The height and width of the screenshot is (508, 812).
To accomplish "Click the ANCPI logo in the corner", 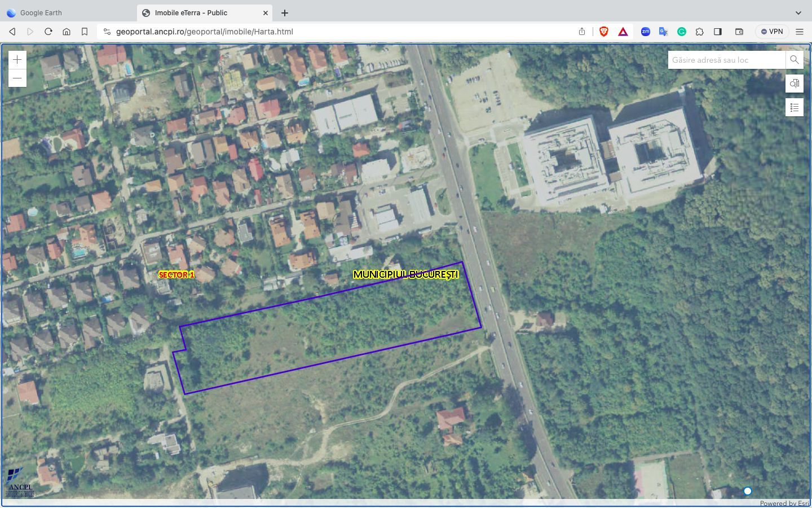I will point(17,479).
